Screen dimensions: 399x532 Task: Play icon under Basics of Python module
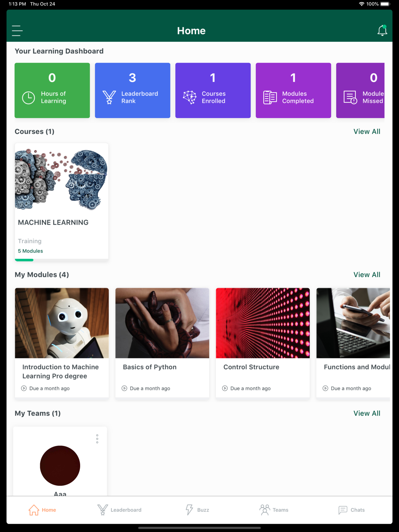coord(124,388)
